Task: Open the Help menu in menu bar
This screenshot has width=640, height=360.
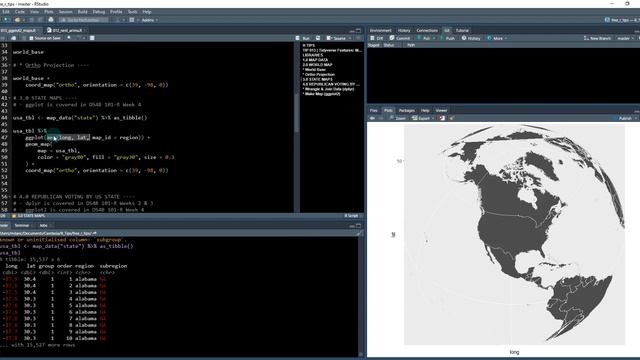Action: point(147,11)
